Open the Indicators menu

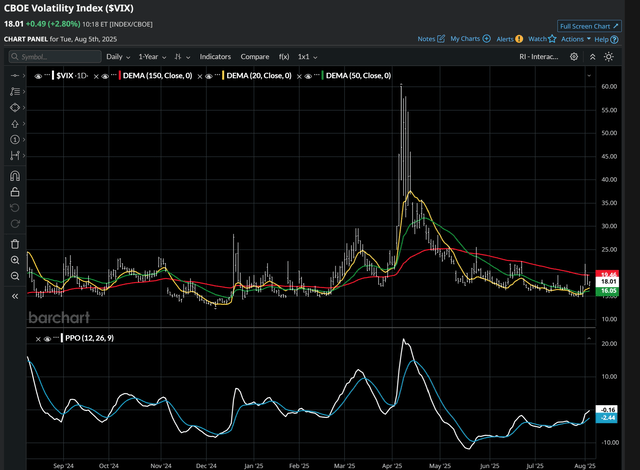(x=215, y=57)
